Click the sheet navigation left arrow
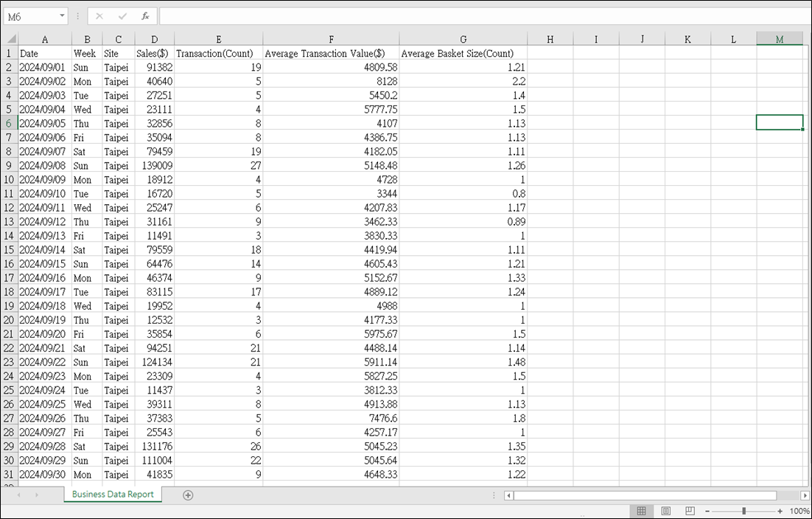 point(18,495)
